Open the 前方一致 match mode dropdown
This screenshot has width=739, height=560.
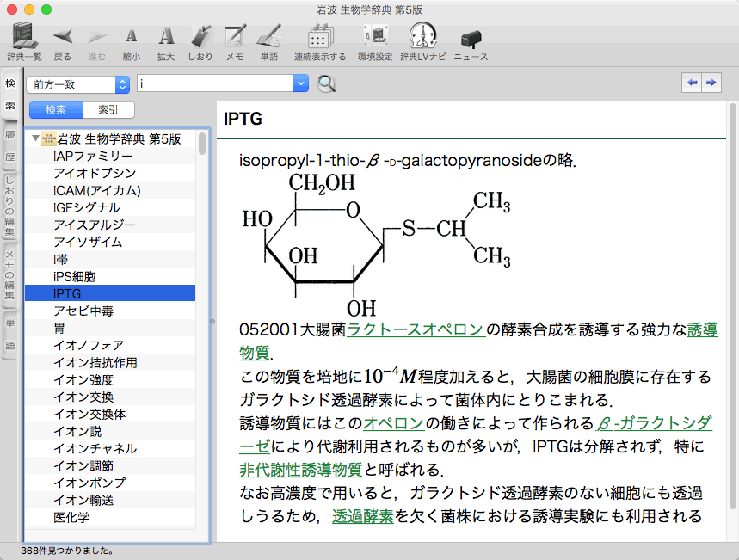tap(77, 83)
